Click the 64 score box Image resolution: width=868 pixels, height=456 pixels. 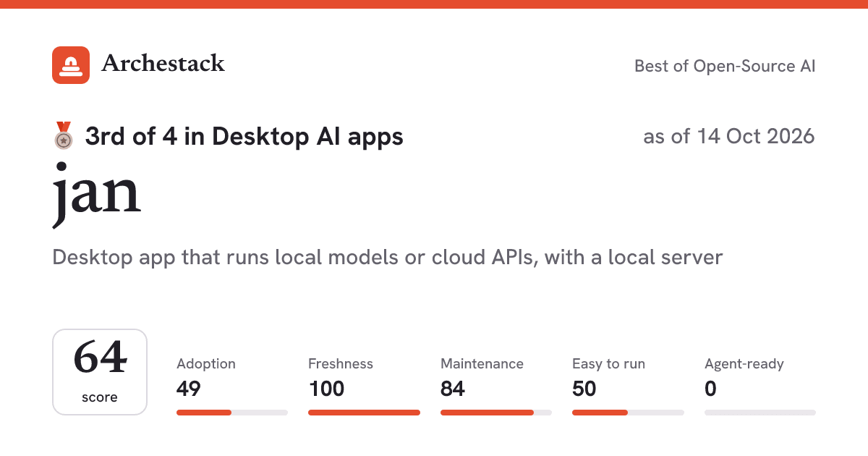click(x=100, y=372)
